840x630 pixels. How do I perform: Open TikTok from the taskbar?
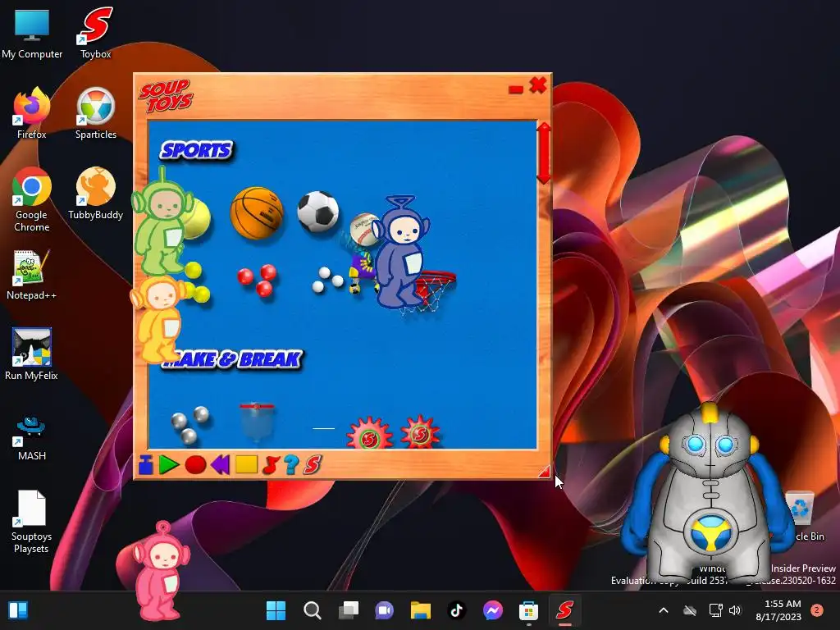click(456, 610)
